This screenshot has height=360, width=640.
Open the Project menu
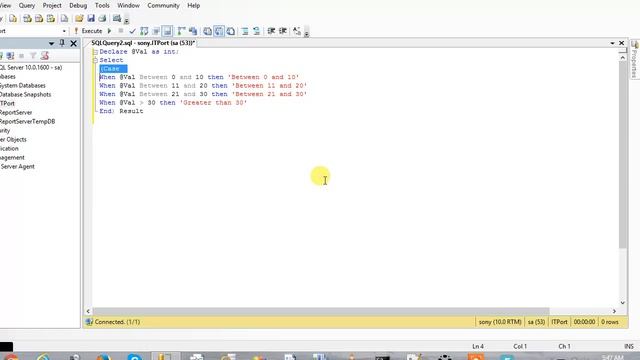(x=52, y=6)
